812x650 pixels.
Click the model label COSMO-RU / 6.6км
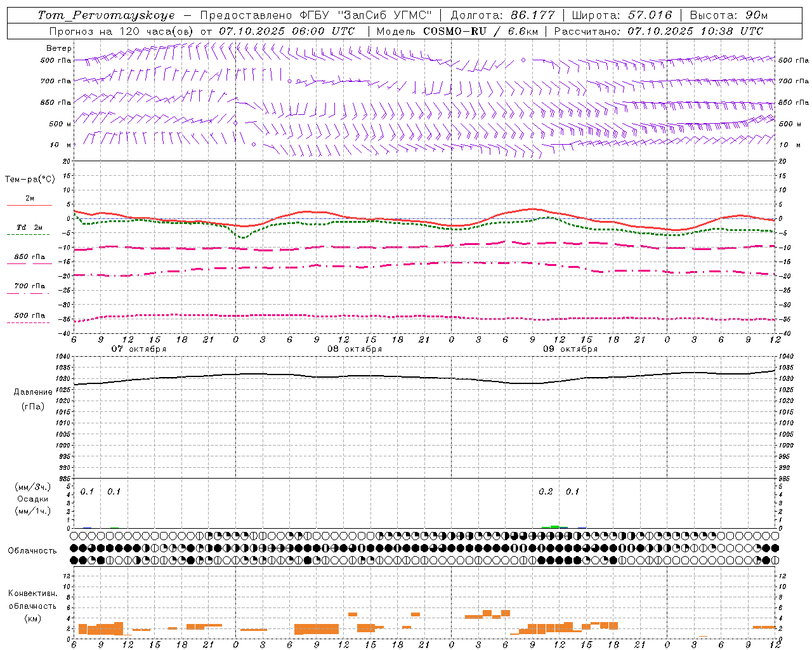pyautogui.click(x=480, y=31)
